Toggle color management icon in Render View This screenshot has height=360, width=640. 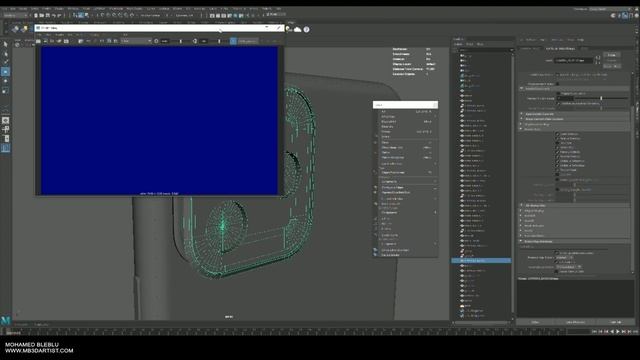point(233,41)
